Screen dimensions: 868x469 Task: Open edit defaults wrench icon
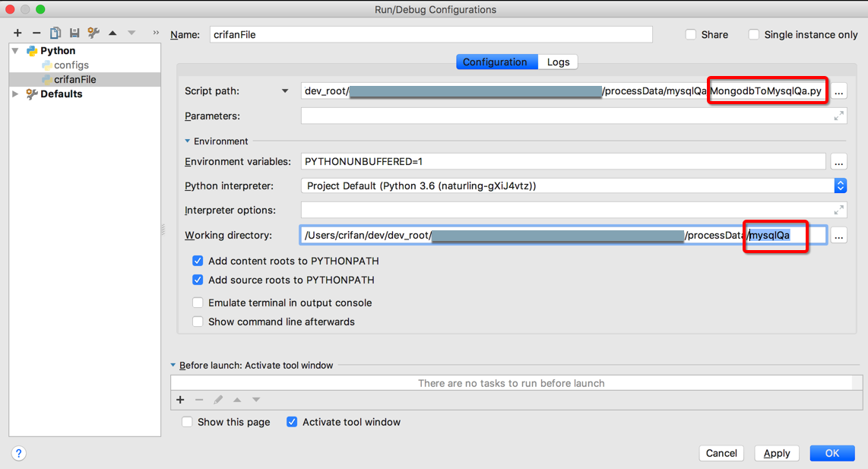click(93, 33)
